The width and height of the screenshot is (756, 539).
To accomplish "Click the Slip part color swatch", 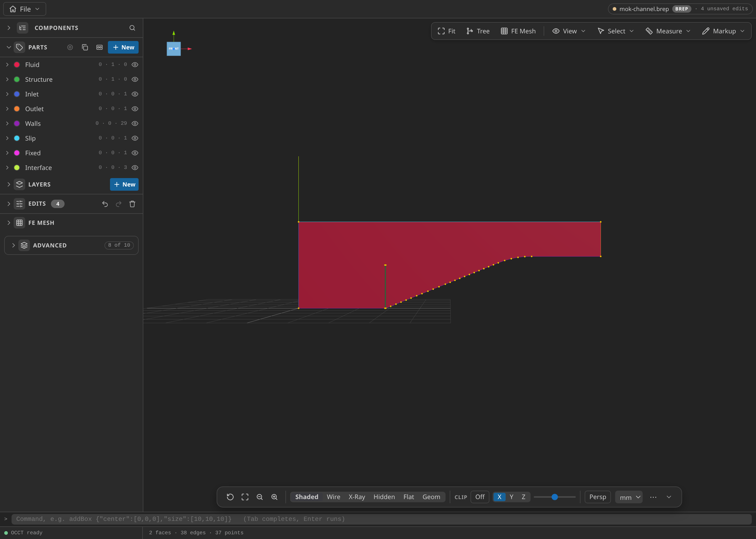I will coord(17,138).
